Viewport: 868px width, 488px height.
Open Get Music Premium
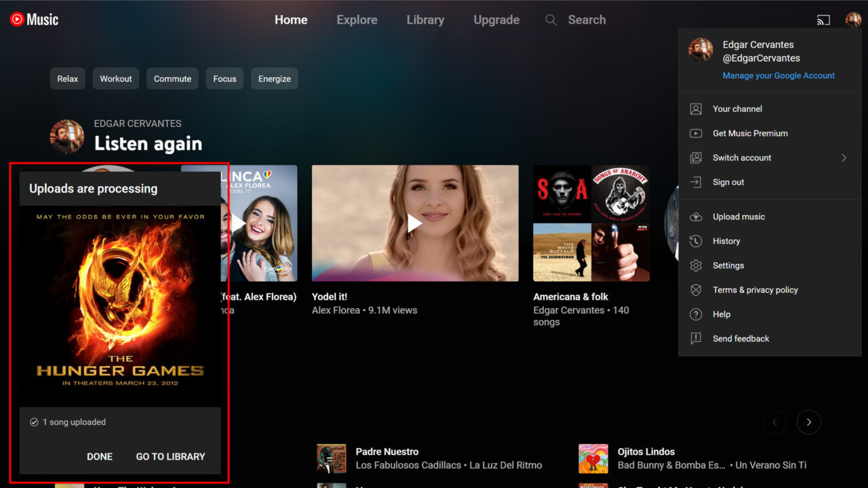(x=749, y=133)
